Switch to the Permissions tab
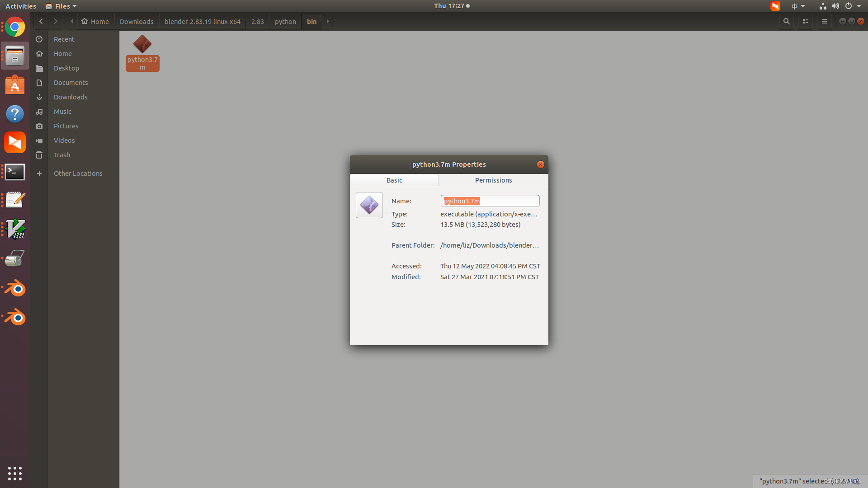 493,180
